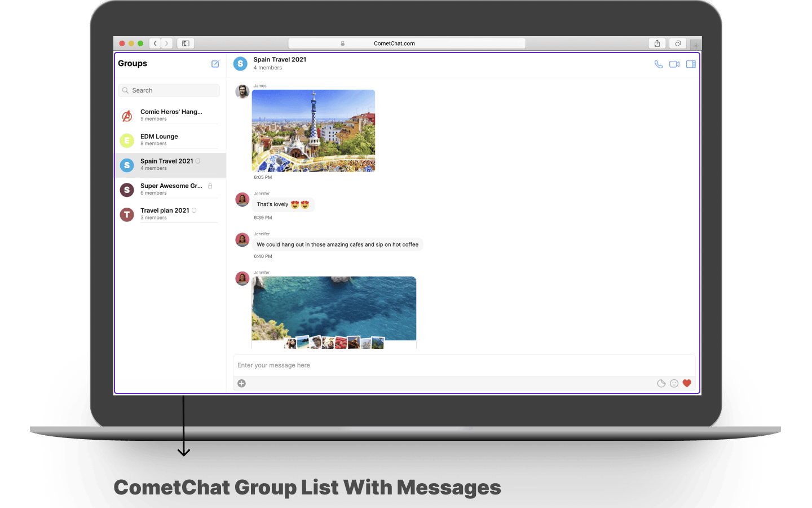Click the shield icon beside Spain Travel 2021
Screen dimensions: 812x508
click(x=198, y=161)
